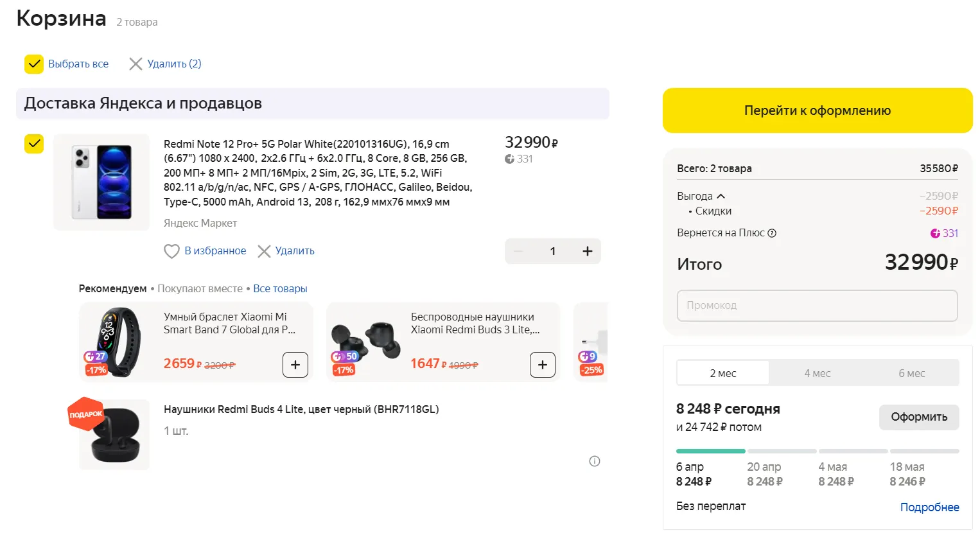Click the X icon to remove the Redmi phone
Viewport: 980px width, 535px height.
click(x=264, y=251)
